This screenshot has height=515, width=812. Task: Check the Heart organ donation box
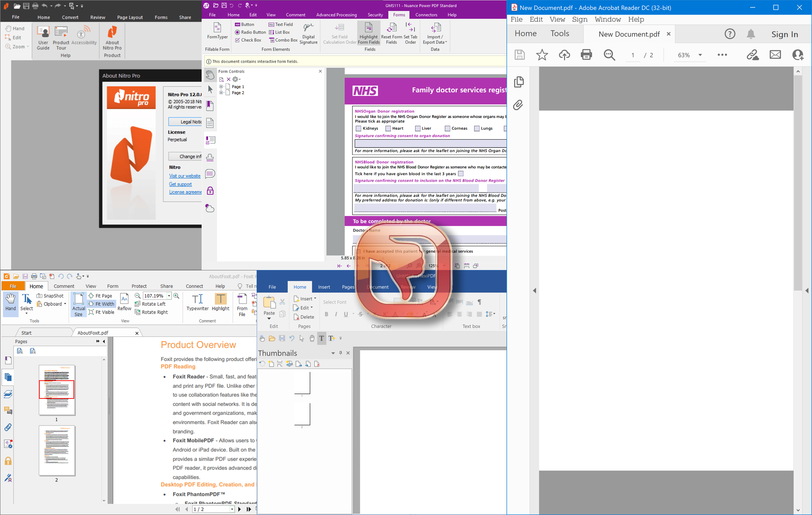388,128
